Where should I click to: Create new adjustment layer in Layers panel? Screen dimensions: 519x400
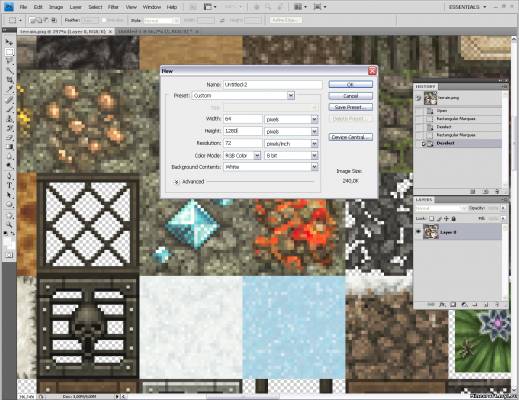pos(464,304)
